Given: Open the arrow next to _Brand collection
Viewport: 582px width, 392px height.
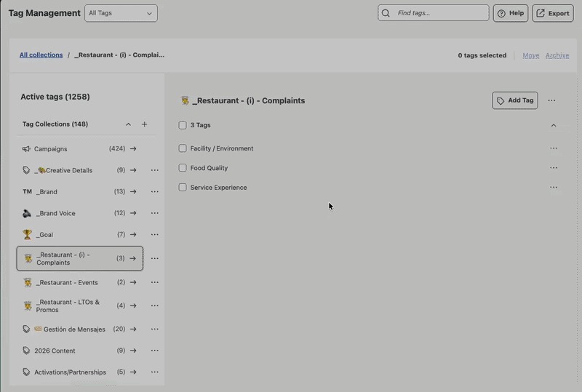Looking at the screenshot, I should click(133, 191).
